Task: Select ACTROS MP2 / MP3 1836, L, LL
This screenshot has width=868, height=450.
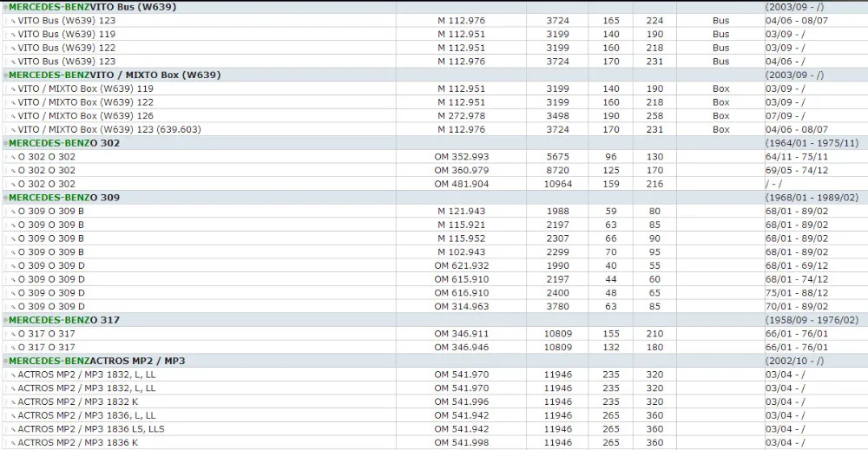Action: pos(86,415)
